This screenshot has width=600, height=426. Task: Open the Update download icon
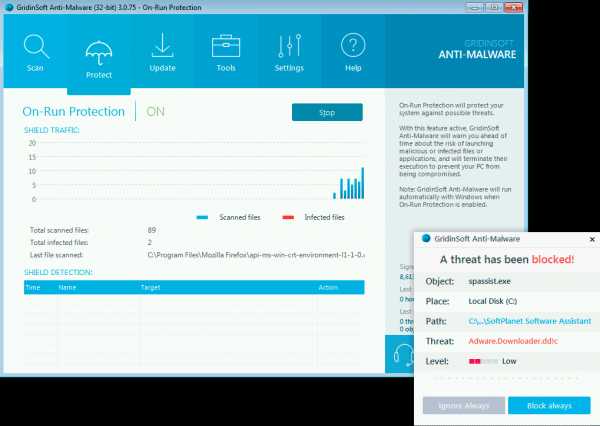coord(162,45)
